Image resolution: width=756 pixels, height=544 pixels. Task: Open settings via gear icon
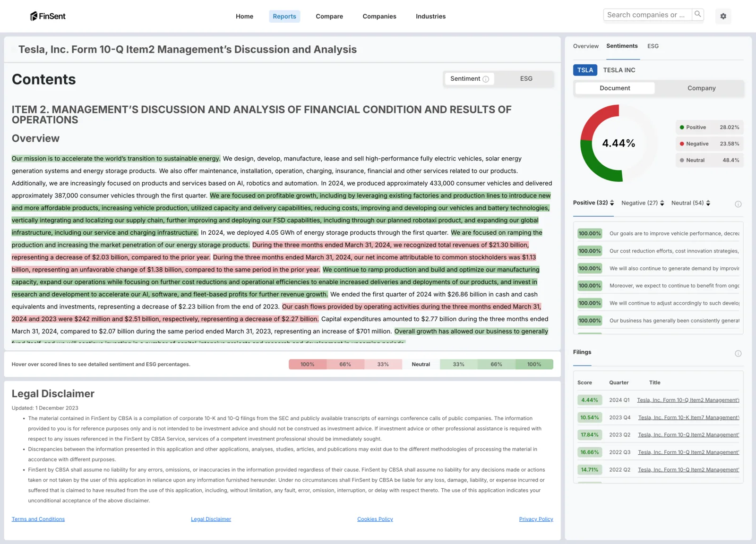point(723,16)
